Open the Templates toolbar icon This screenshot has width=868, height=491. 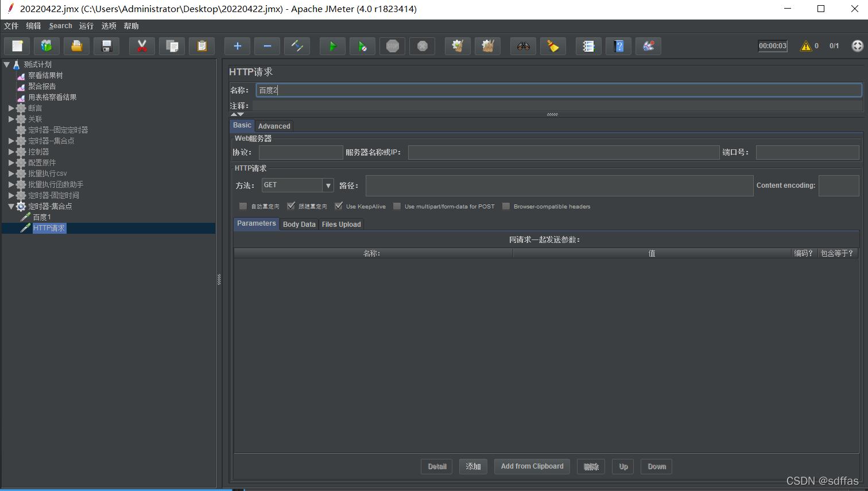click(x=47, y=46)
